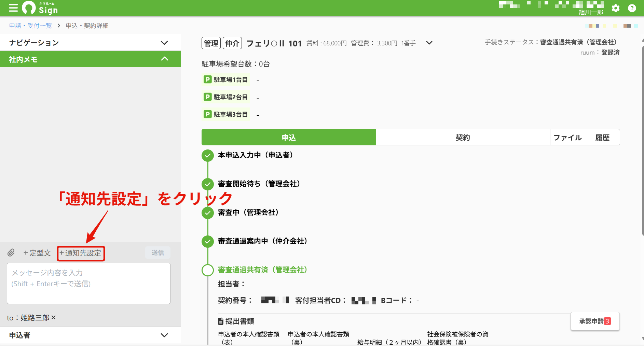Click the 承認申請 button
644x346 pixels.
595,321
